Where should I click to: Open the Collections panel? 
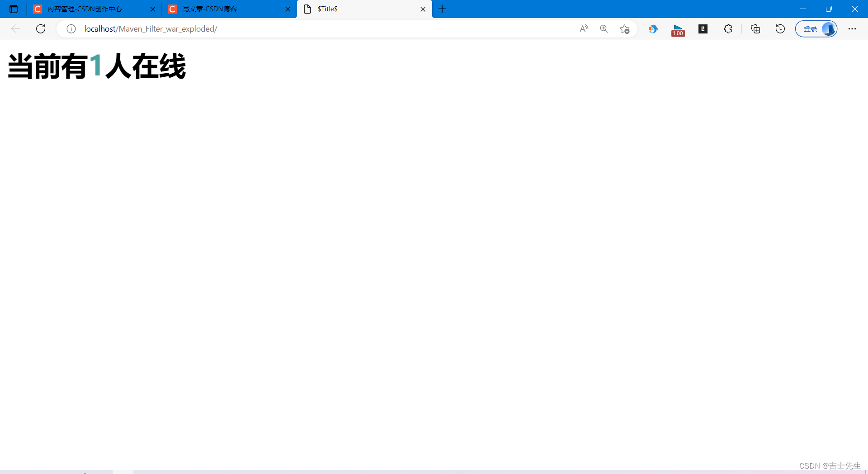point(755,29)
